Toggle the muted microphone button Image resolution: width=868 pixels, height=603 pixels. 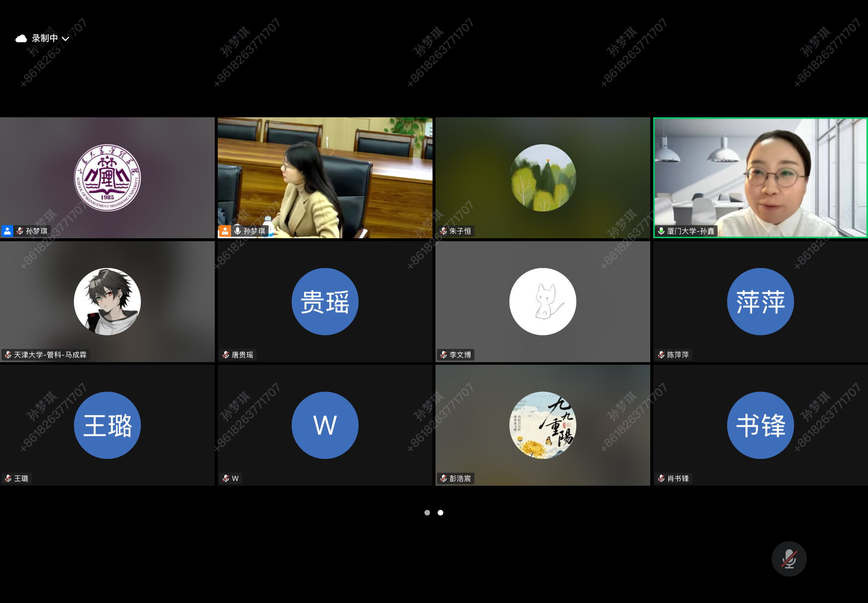[x=789, y=559]
